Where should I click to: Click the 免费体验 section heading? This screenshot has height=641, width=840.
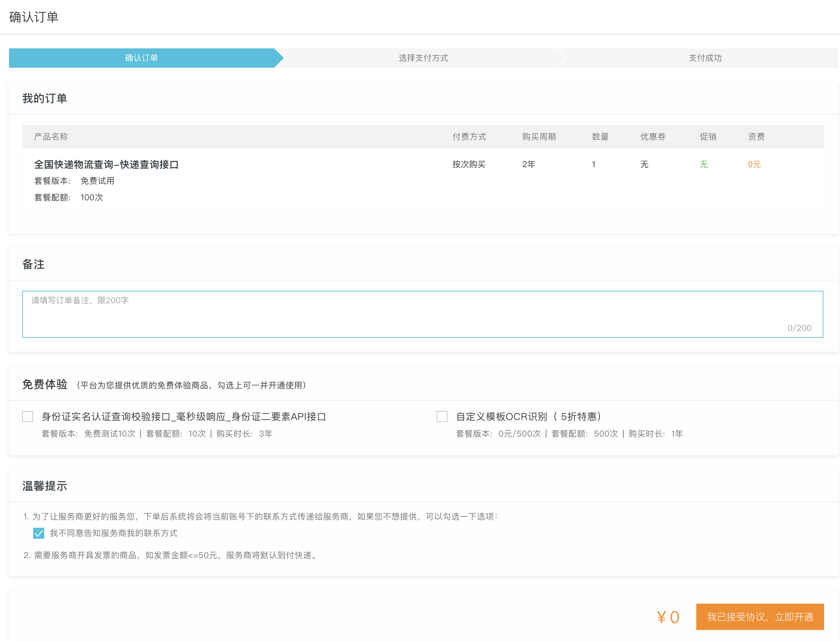click(x=45, y=384)
